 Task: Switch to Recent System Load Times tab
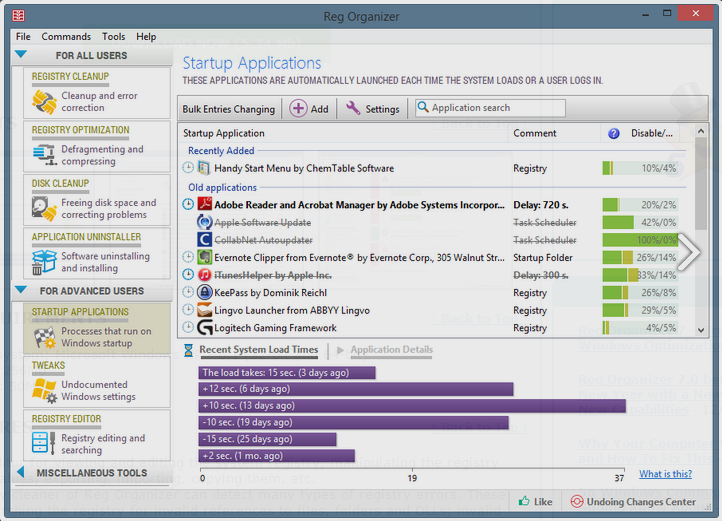(258, 350)
